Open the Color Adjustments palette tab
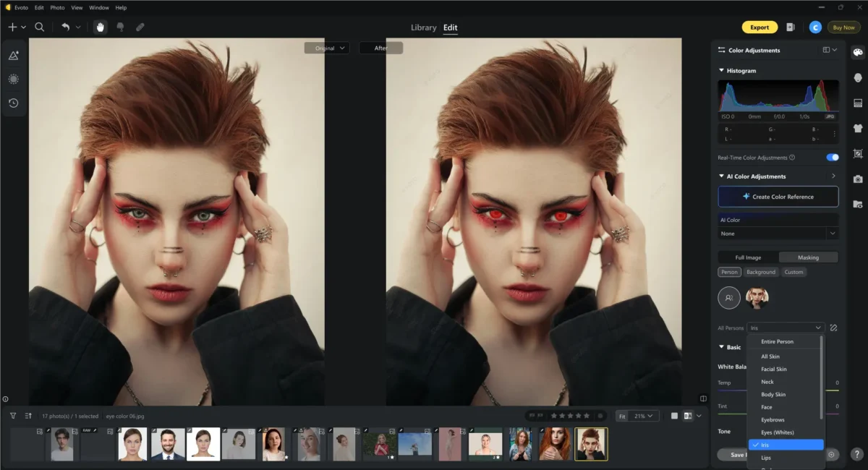868x470 pixels. click(x=857, y=52)
